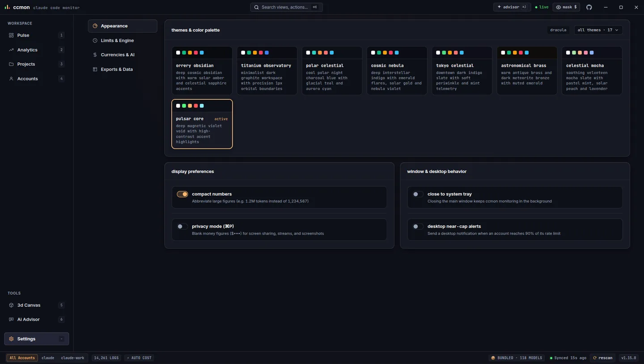Enable the privacy mode toggle
644x364 pixels.
182,226
